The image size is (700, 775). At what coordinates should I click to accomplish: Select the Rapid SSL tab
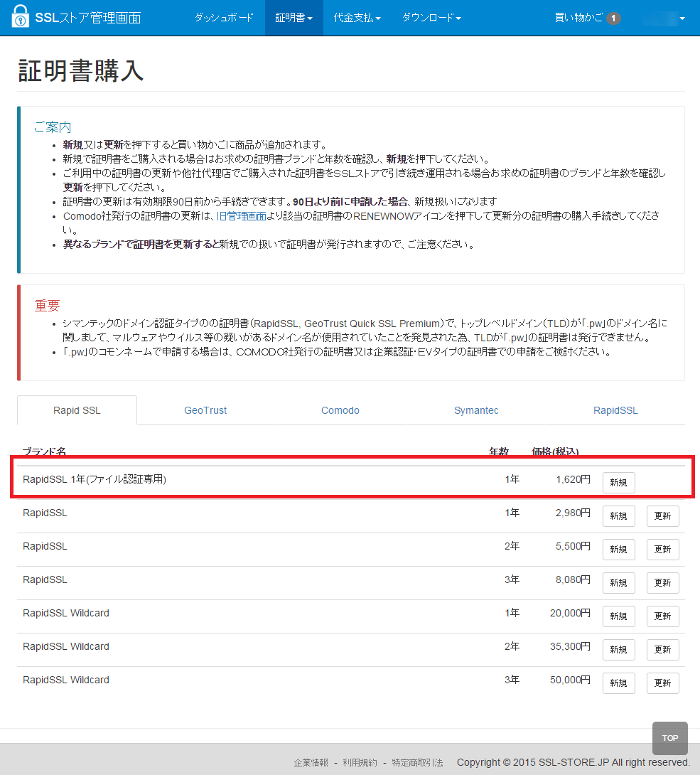point(77,410)
